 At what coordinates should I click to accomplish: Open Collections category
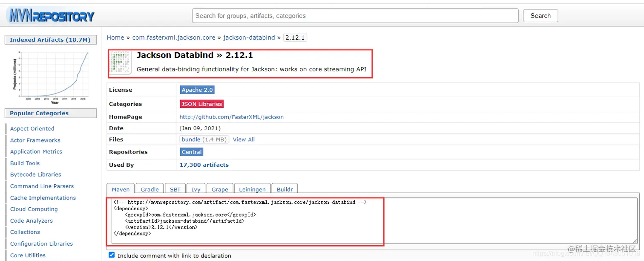(x=25, y=232)
